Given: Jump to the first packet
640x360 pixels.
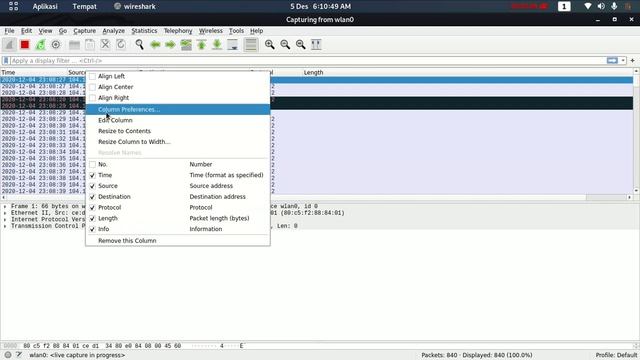Looking at the screenshot, I should [x=201, y=44].
